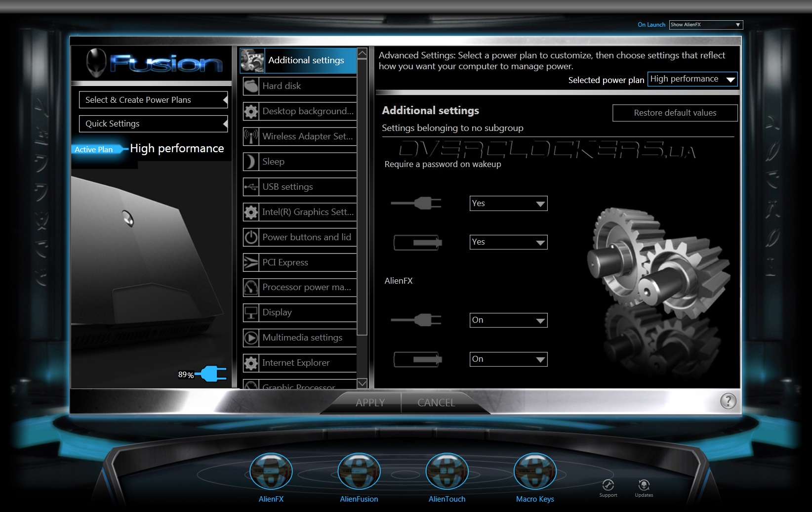Select the Wireless Adapter Settings category

[x=300, y=136]
